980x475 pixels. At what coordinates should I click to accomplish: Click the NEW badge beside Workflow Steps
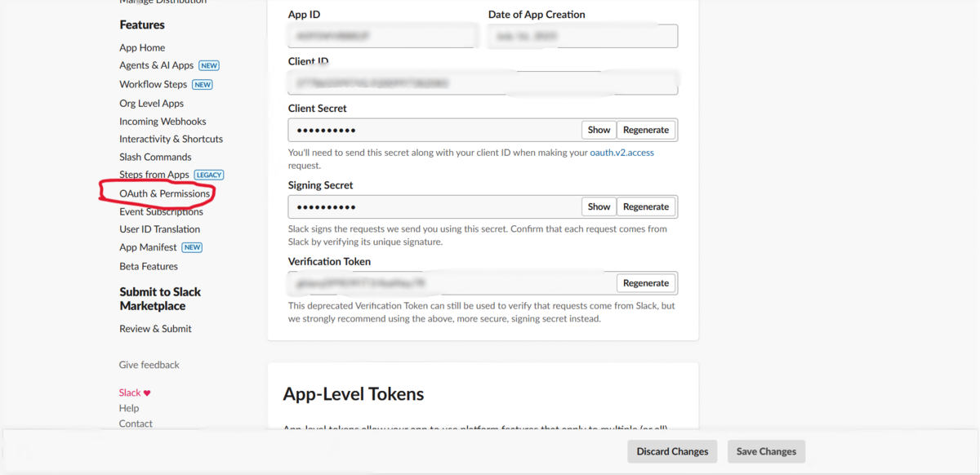click(203, 85)
